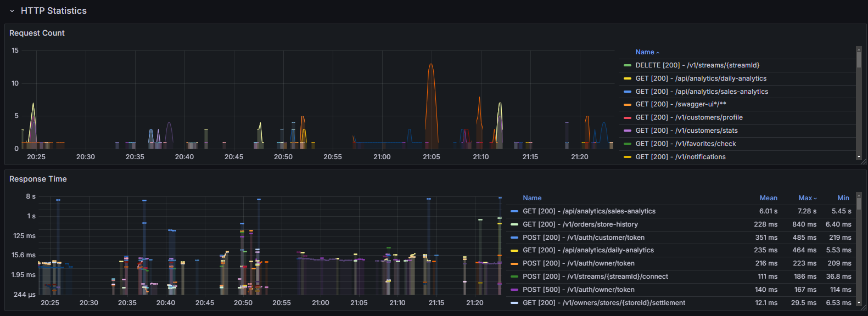Select POST /v1/streams/{streamId}/connect series label
Image resolution: width=868 pixels, height=316 pixels.
pyautogui.click(x=596, y=276)
